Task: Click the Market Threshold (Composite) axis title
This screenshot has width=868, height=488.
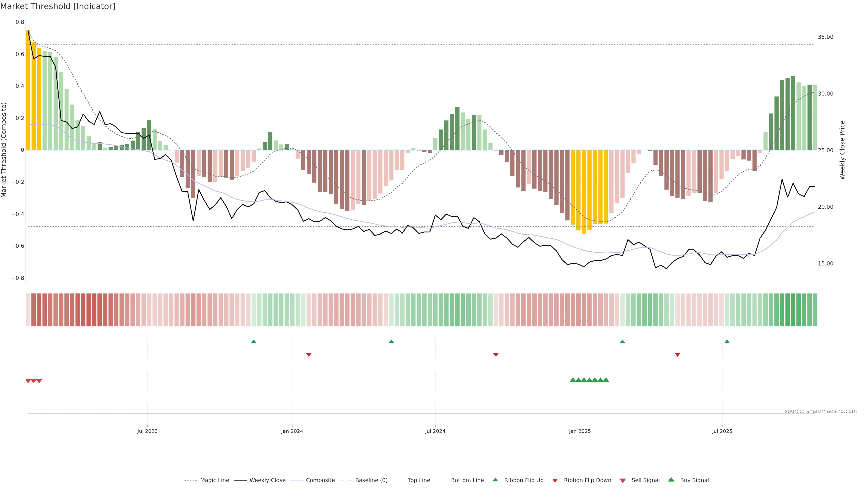Action: coord(4,150)
